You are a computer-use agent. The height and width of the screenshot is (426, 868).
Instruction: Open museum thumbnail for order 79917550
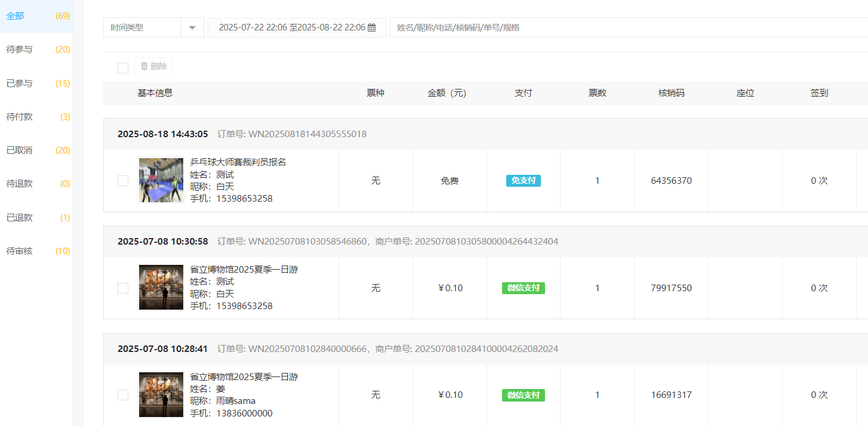161,288
